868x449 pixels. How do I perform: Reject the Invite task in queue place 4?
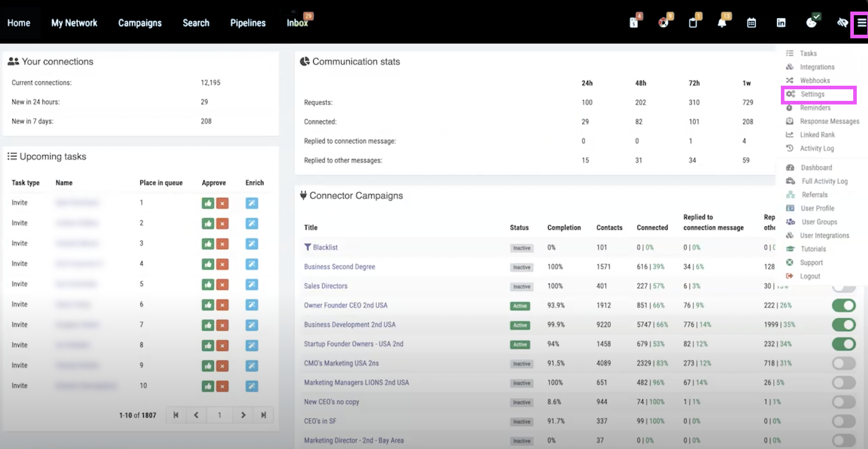(x=222, y=264)
